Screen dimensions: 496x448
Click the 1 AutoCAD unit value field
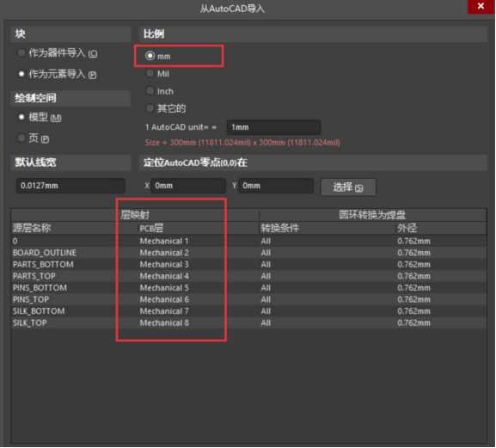pyautogui.click(x=273, y=127)
